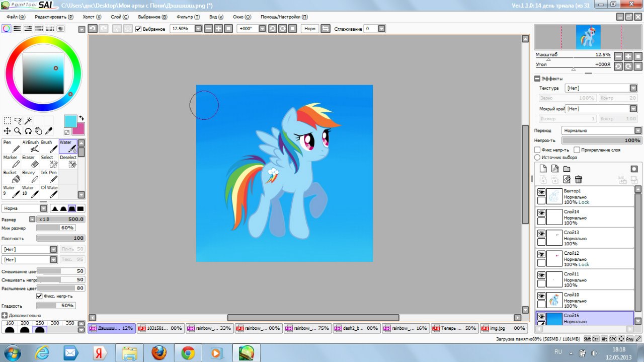Viewport: 644px width, 362px height.
Task: Choose the Eraser brush tool
Action: [x=30, y=161]
